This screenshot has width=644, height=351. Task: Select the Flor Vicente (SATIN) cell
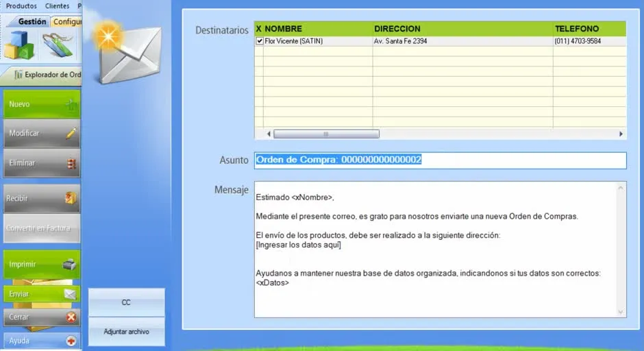318,41
